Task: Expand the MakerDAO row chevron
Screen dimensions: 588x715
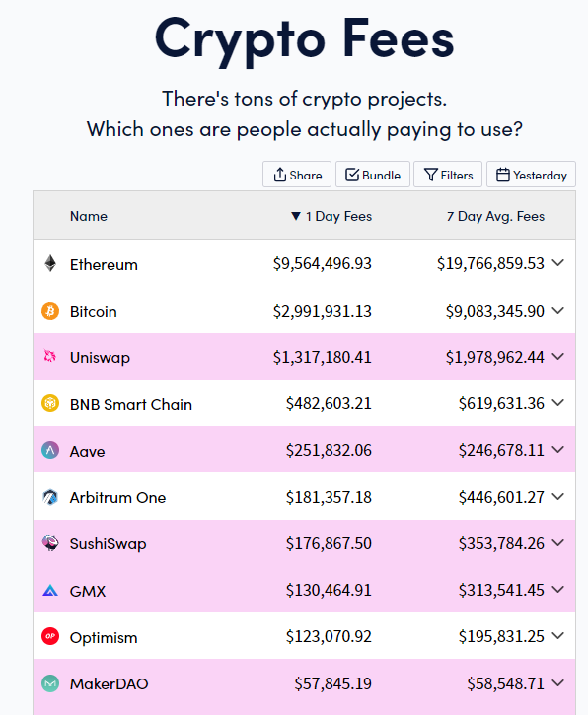Action: pyautogui.click(x=557, y=683)
